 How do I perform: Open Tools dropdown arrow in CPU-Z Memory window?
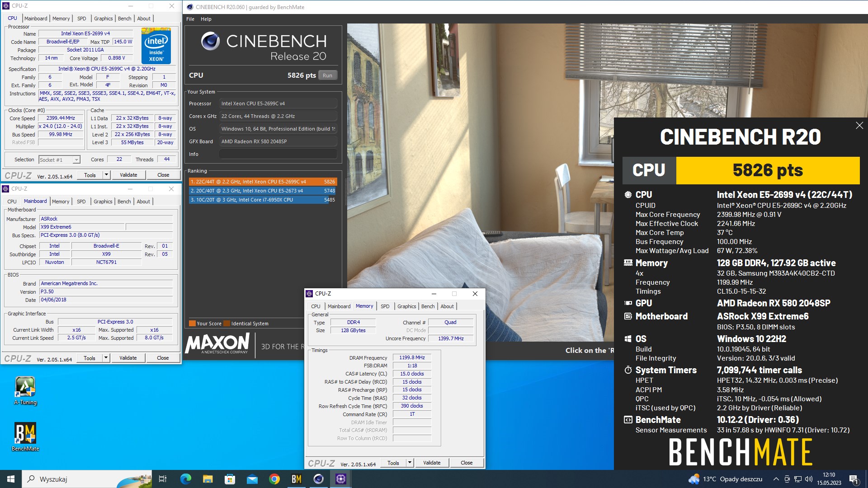point(410,463)
